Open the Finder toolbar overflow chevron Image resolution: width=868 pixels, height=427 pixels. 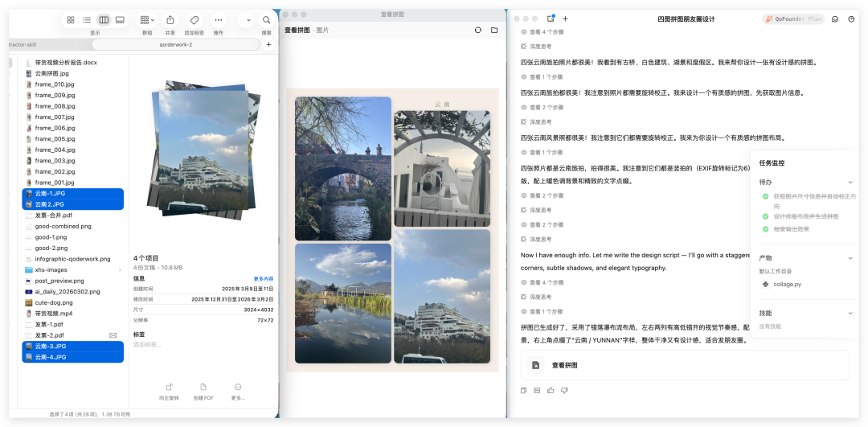click(248, 20)
